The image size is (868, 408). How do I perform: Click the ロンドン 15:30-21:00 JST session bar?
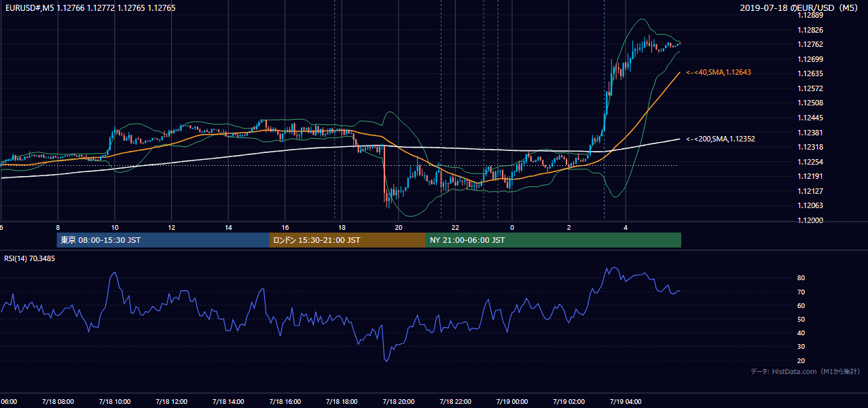[348, 240]
